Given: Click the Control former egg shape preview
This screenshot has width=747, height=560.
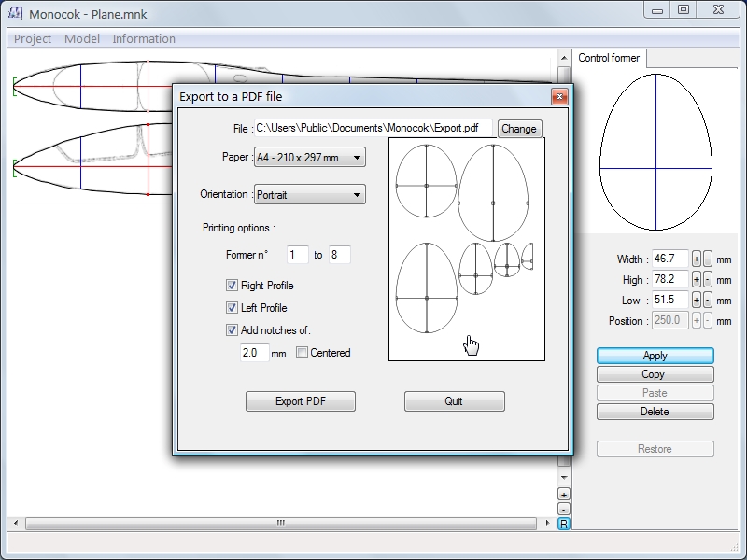Looking at the screenshot, I should [656, 152].
